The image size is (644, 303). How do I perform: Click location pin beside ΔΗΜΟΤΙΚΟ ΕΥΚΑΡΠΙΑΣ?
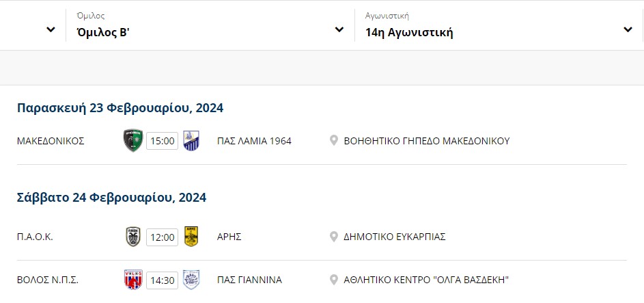pos(334,237)
